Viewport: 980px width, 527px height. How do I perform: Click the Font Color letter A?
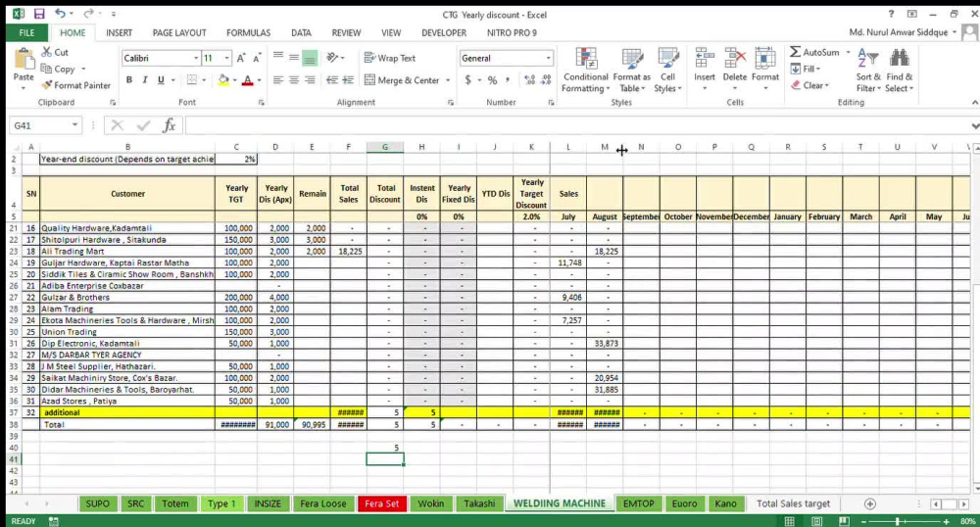pyautogui.click(x=248, y=80)
